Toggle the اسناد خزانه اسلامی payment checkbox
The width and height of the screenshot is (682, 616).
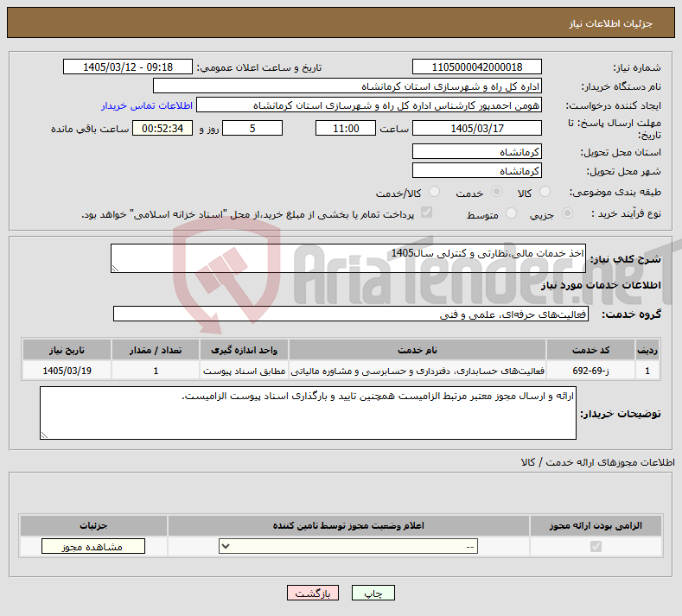[427, 213]
